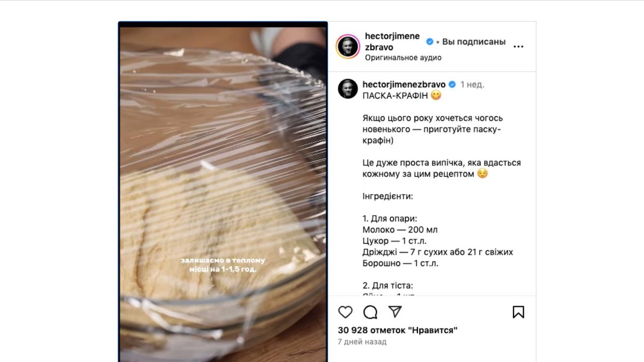Viewport: 644px width, 362px height.
Task: Open the three-dot more options menu
Action: click(x=519, y=47)
